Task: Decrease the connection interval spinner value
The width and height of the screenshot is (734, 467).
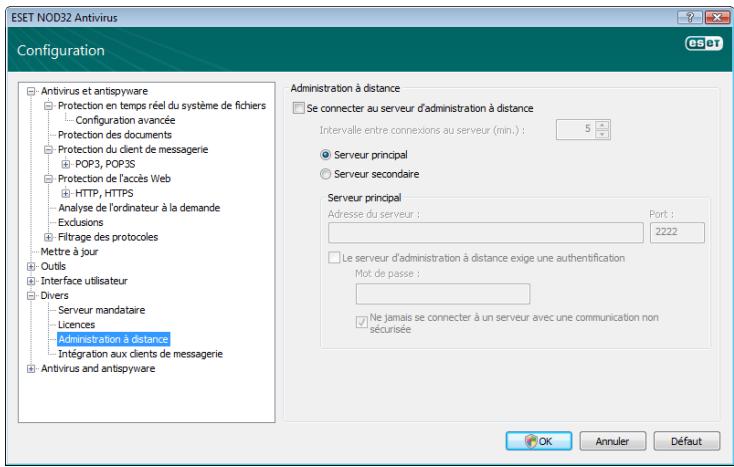Action: click(x=602, y=135)
